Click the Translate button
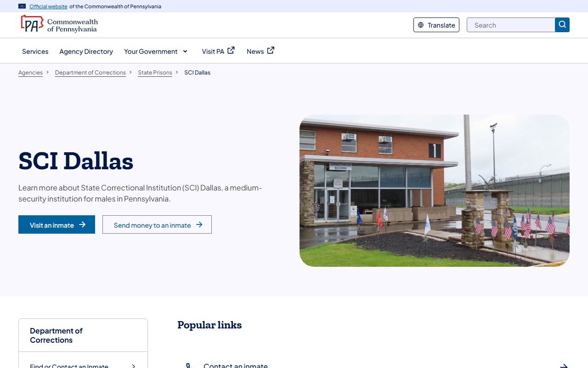This screenshot has width=588, height=368. click(x=436, y=25)
